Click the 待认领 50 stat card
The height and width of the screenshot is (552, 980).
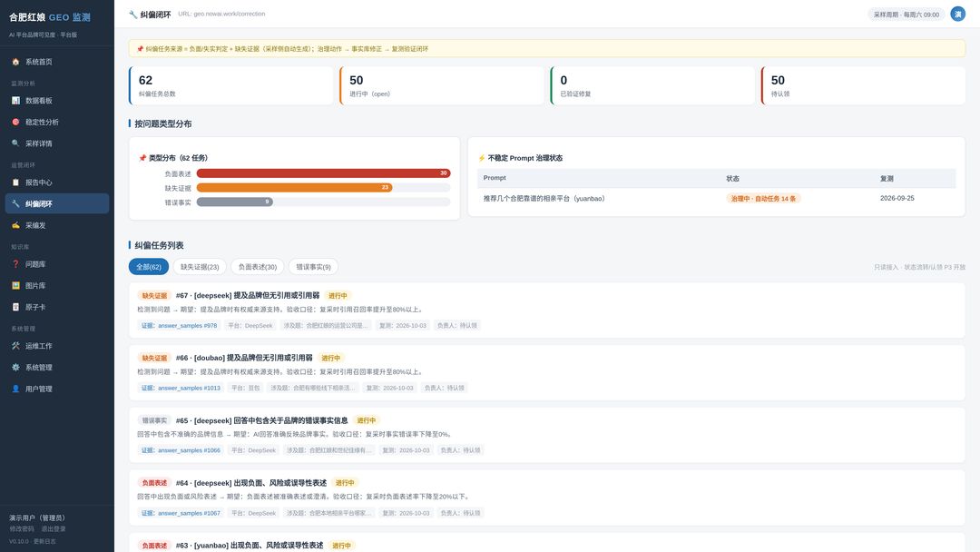click(863, 85)
